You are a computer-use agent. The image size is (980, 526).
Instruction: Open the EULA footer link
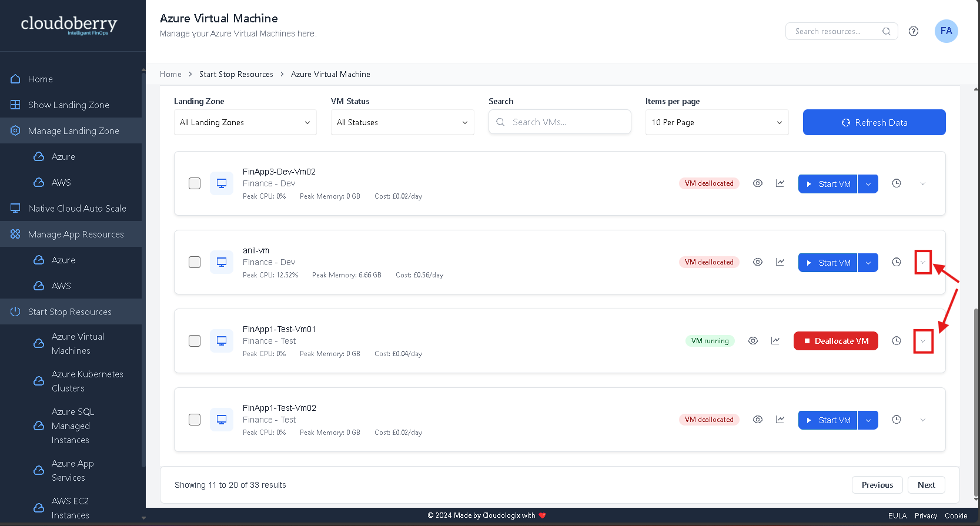pos(897,515)
